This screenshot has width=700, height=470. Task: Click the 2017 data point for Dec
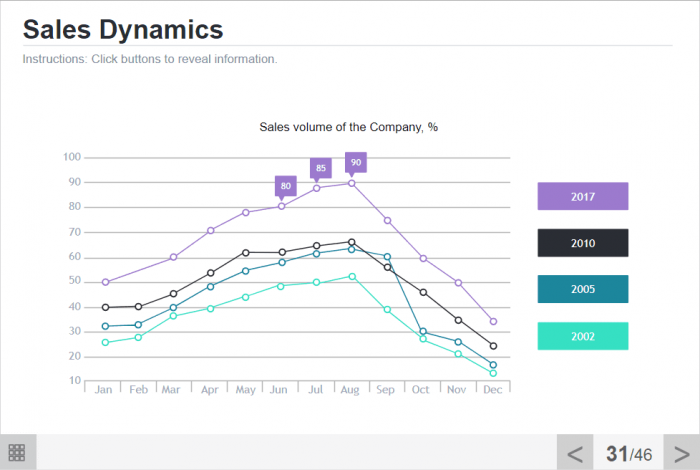point(493,321)
